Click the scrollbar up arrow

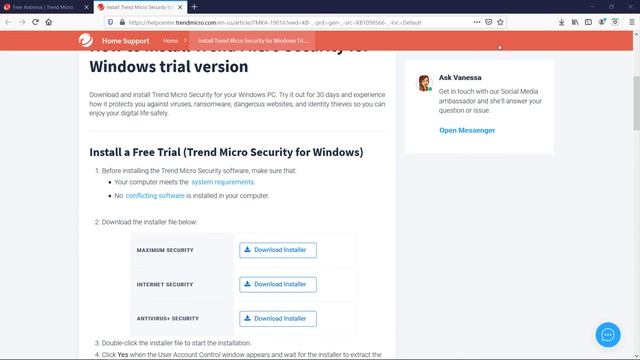point(636,35)
